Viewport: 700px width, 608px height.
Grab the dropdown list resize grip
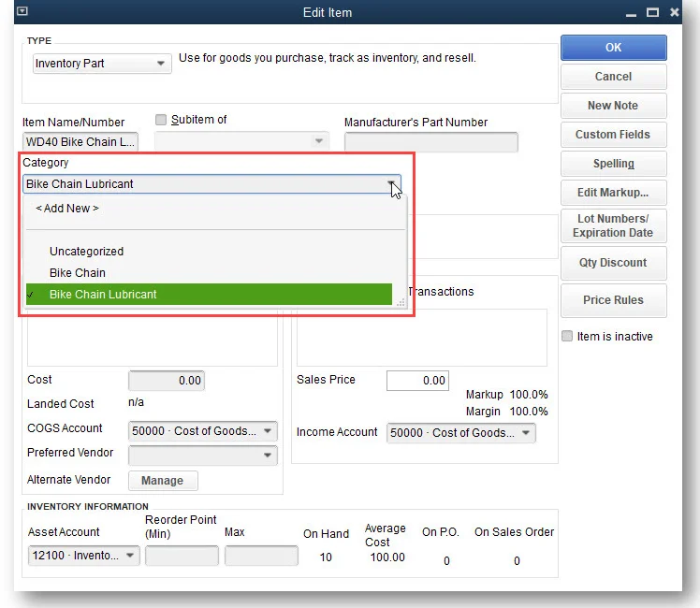401,302
